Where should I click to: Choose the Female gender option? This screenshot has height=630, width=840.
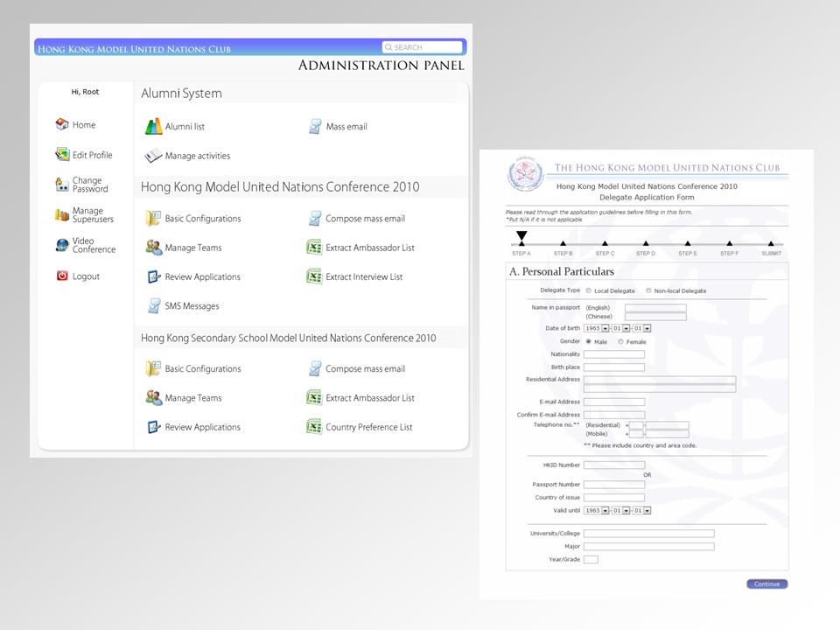pyautogui.click(x=621, y=342)
